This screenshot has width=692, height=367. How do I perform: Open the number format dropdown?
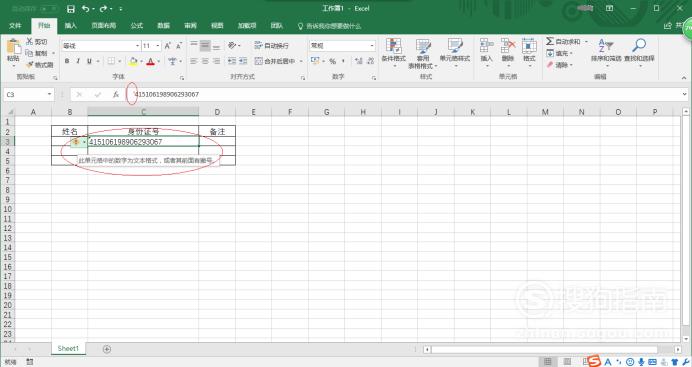click(372, 45)
